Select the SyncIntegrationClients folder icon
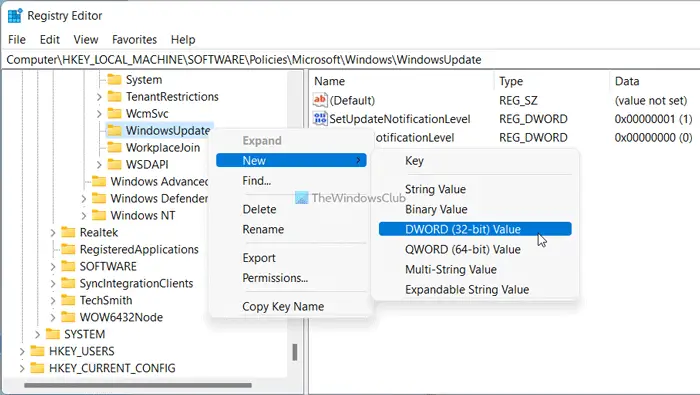The image size is (700, 395). pyautogui.click(x=68, y=283)
